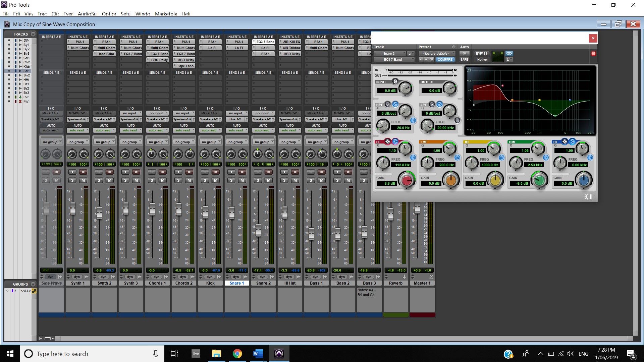This screenshot has width=644, height=362.
Task: Open the factory default preset dropdown
Action: point(437,53)
